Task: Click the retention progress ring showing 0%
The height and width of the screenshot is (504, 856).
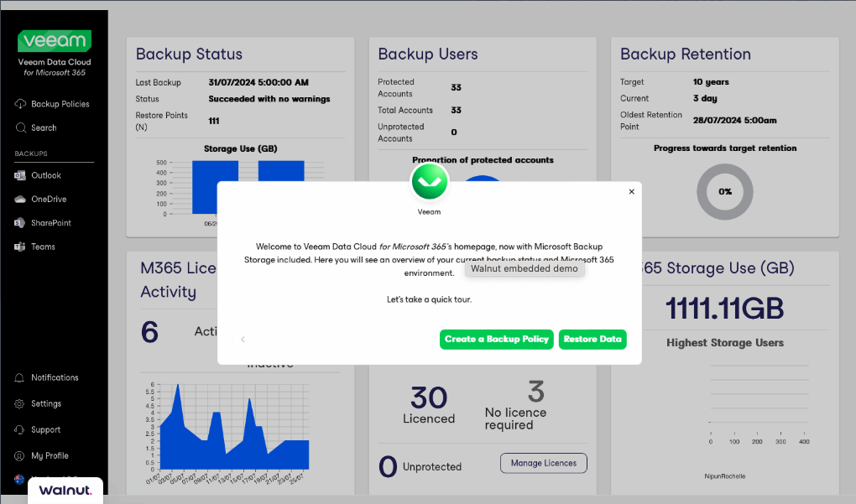Action: [x=724, y=192]
